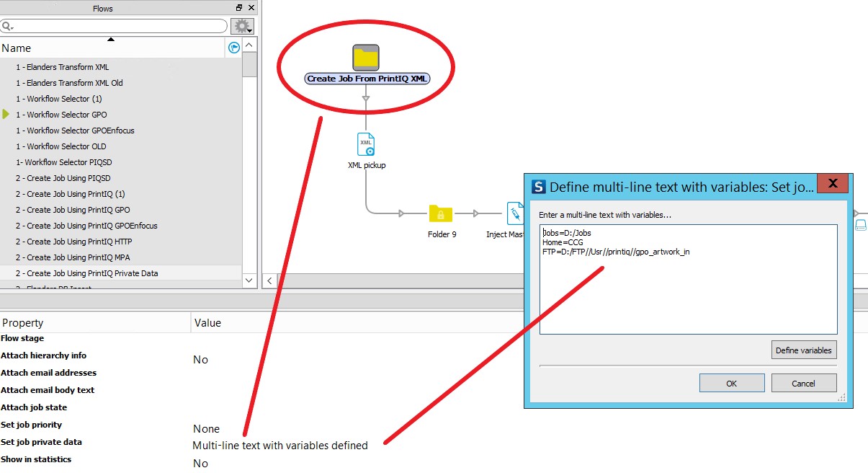Click the Switch icon in dialog title

pyautogui.click(x=539, y=187)
